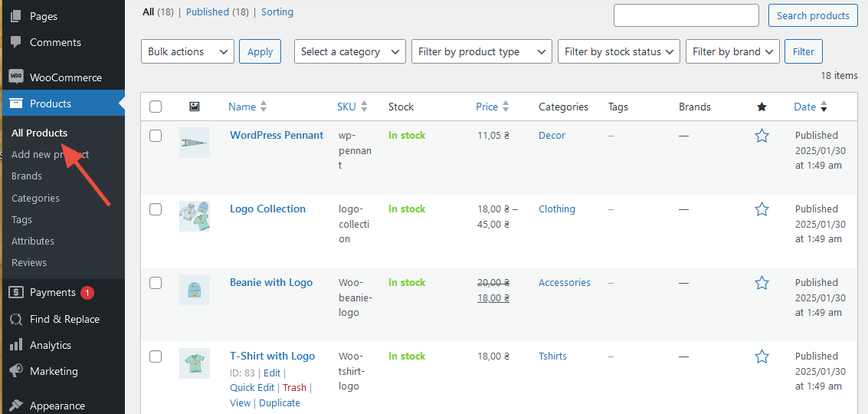Open the Logo Collection product thumbnail

tap(195, 216)
